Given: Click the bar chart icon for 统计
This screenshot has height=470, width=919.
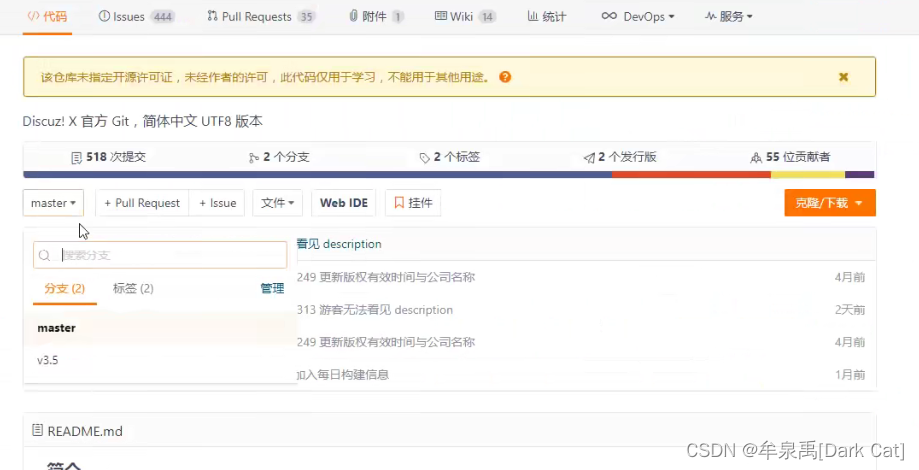Looking at the screenshot, I should 533,16.
